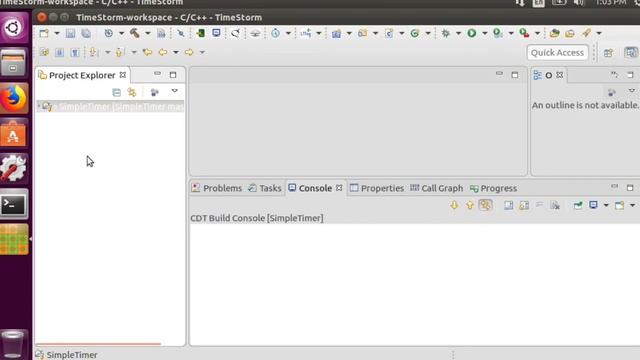Maximize the Console panel
Viewport: 640px width, 360px height.
pos(630,188)
